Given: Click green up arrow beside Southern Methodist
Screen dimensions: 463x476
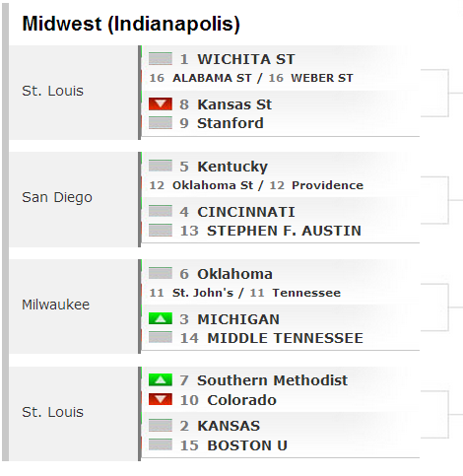Looking at the screenshot, I should click(x=161, y=380).
